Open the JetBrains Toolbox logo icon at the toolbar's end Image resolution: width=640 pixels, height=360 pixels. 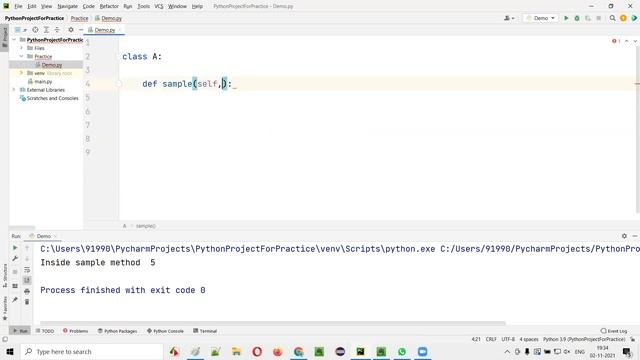[634, 18]
